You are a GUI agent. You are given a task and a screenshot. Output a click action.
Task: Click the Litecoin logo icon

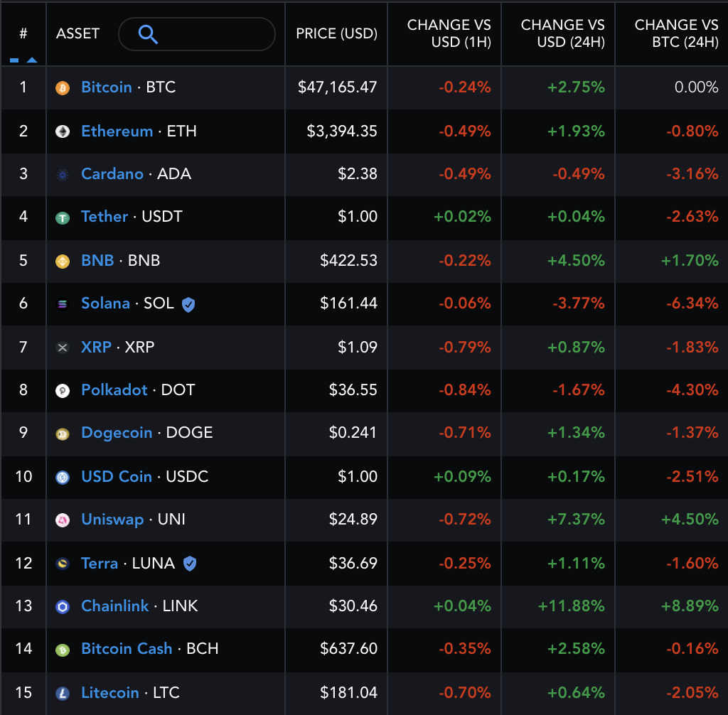pos(63,693)
